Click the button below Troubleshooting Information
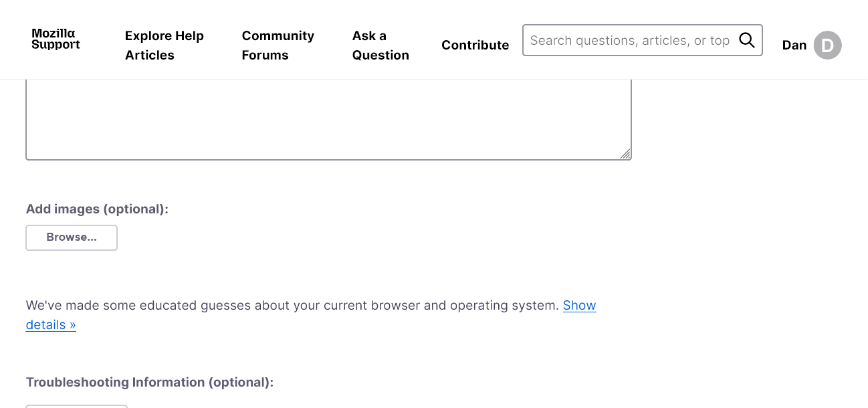868x408 pixels. coord(76,405)
